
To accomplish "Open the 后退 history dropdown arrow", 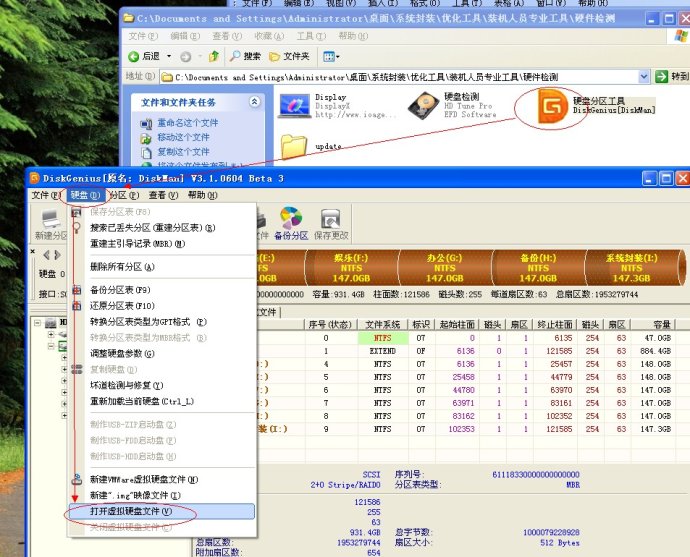I will (169, 56).
